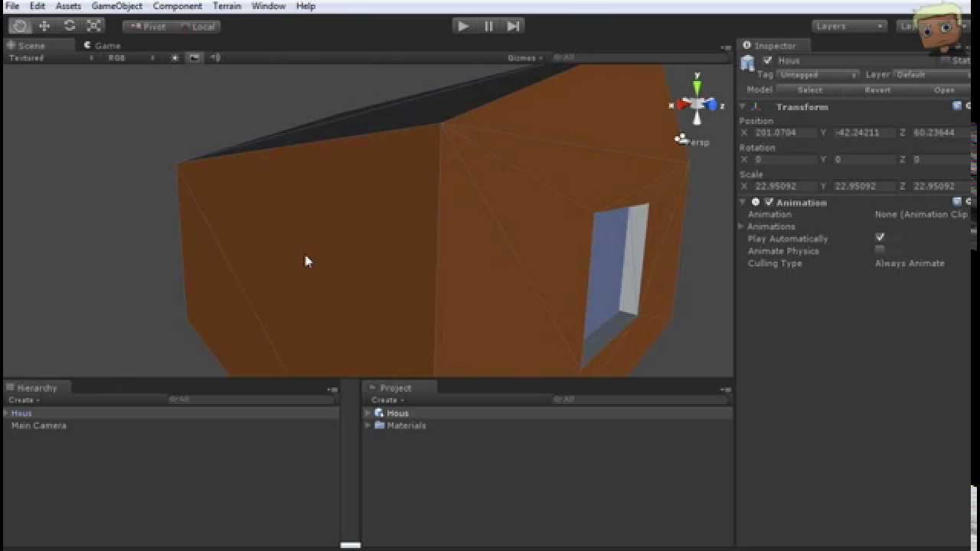Click the Model Revert button
Image resolution: width=980 pixels, height=551 pixels.
pos(877,90)
